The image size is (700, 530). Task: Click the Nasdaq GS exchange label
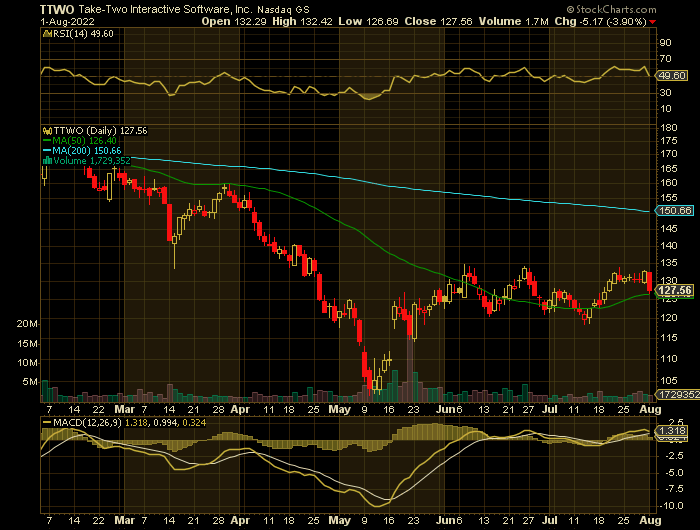(x=283, y=9)
